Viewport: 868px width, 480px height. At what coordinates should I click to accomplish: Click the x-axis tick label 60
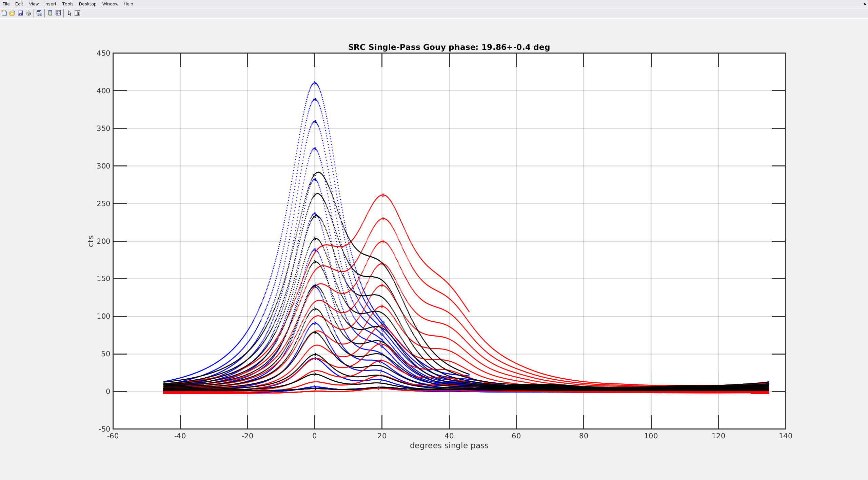pos(516,436)
